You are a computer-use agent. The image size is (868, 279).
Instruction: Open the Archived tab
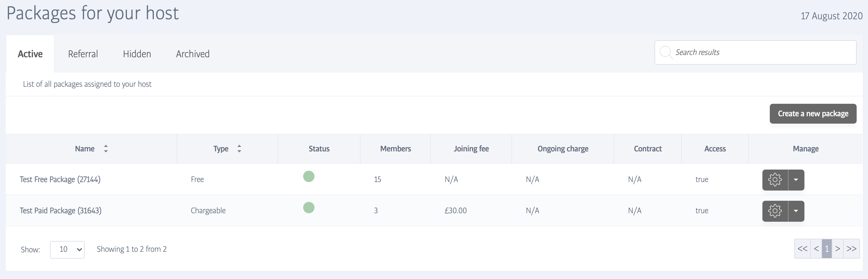click(x=193, y=54)
